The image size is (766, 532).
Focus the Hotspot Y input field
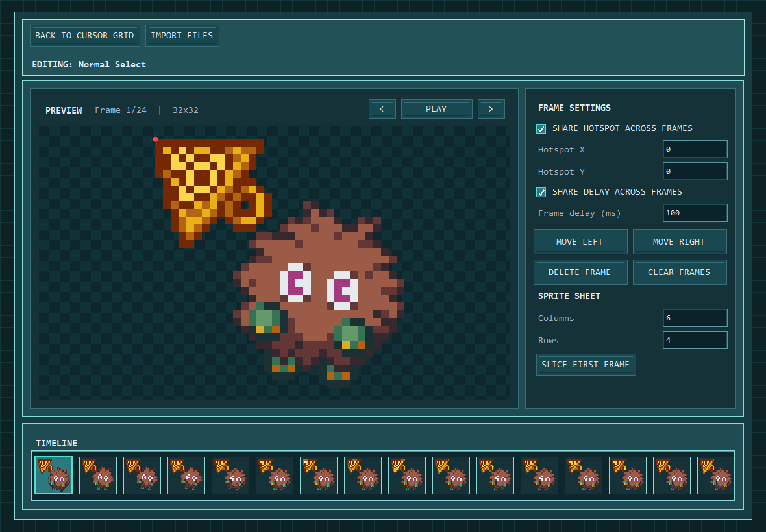695,171
